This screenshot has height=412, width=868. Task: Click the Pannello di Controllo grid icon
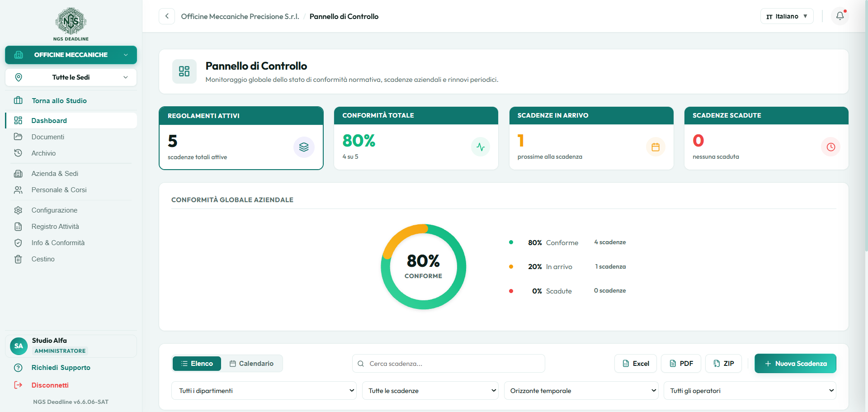pos(184,71)
